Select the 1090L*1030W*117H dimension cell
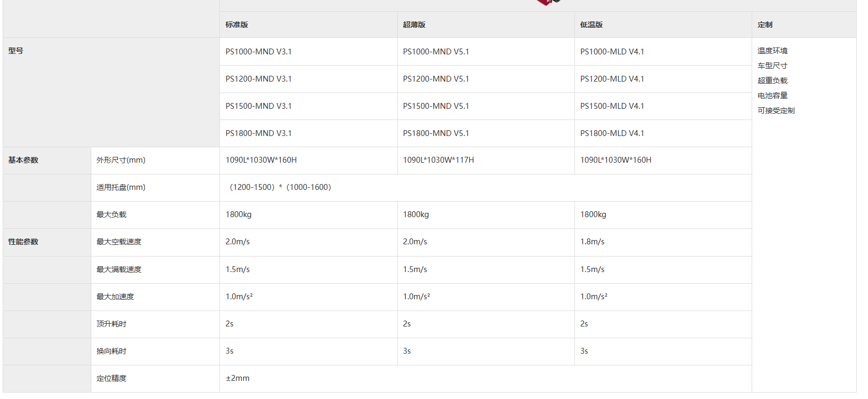Screen dimensions: 868x399 [x=438, y=160]
